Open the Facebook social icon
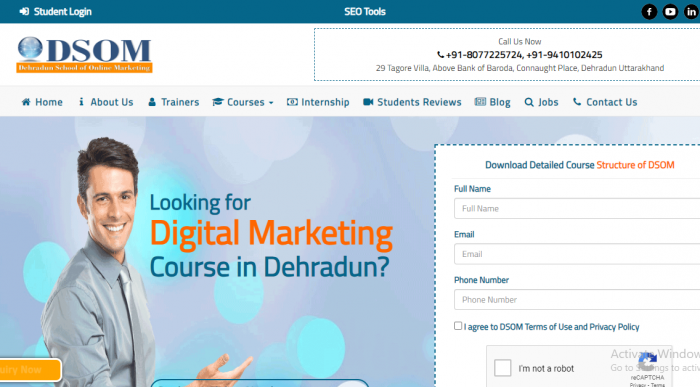Image resolution: width=700 pixels, height=387 pixels. pyautogui.click(x=649, y=12)
